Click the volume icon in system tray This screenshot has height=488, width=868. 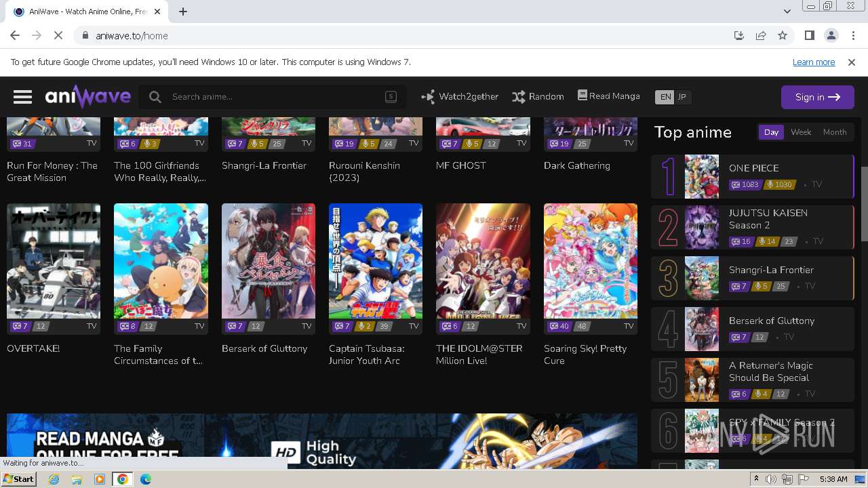tap(771, 479)
